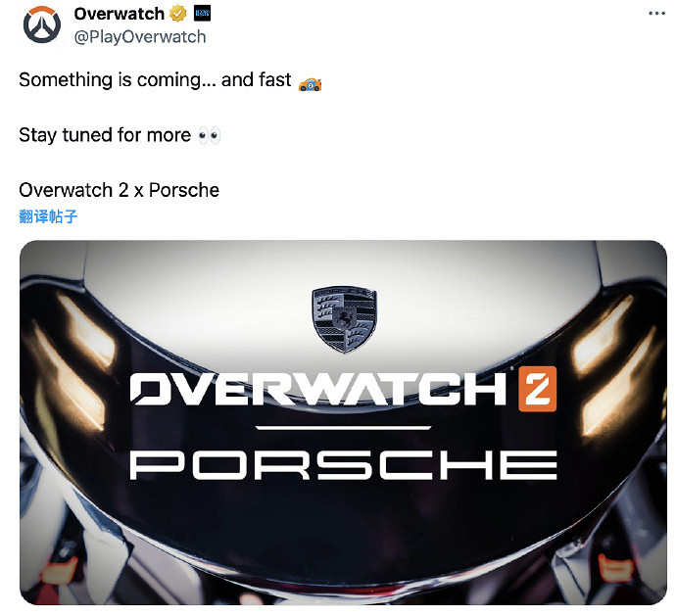The height and width of the screenshot is (616, 676).
Task: Open the Overwatch profile avatar
Action: (42, 24)
